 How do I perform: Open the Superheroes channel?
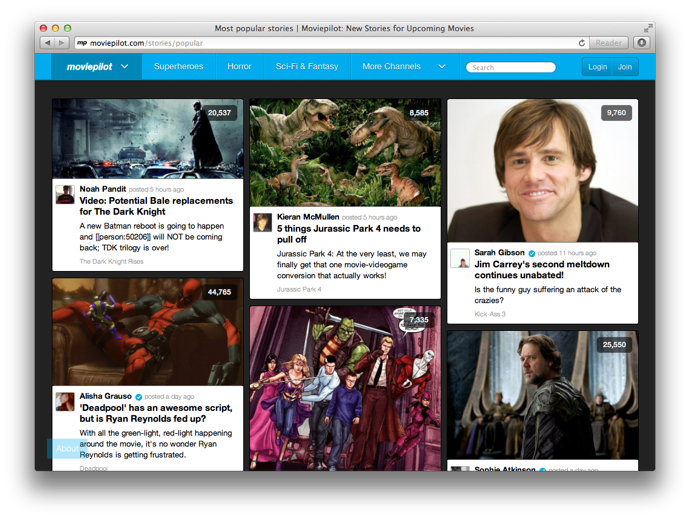pos(179,66)
